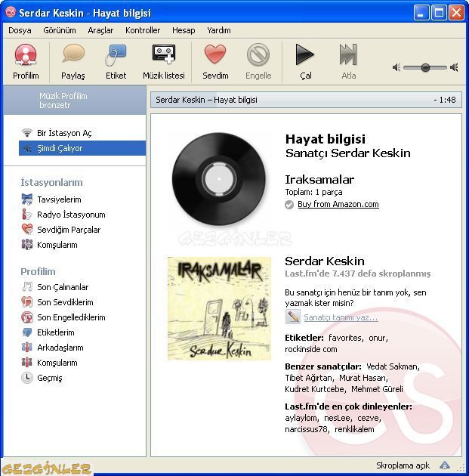Open top listener renklikalem
Image resolution: width=469 pixels, height=476 pixels.
pyautogui.click(x=354, y=430)
